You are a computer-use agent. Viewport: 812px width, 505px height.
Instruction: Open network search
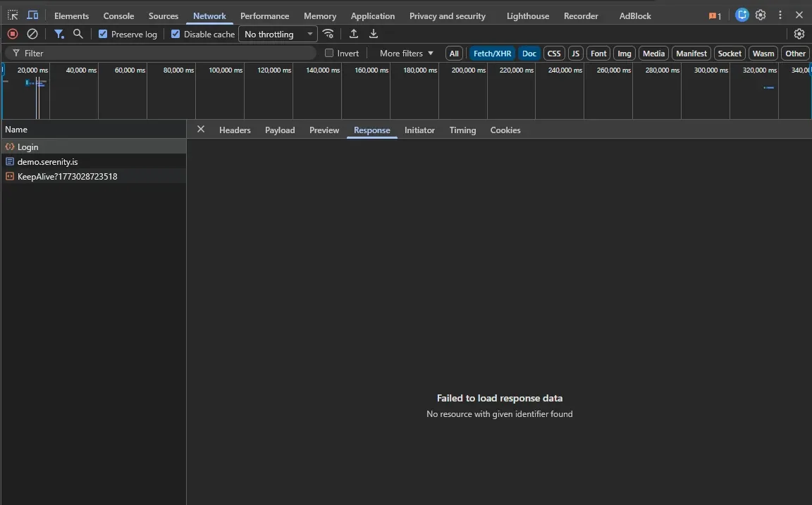(x=78, y=33)
